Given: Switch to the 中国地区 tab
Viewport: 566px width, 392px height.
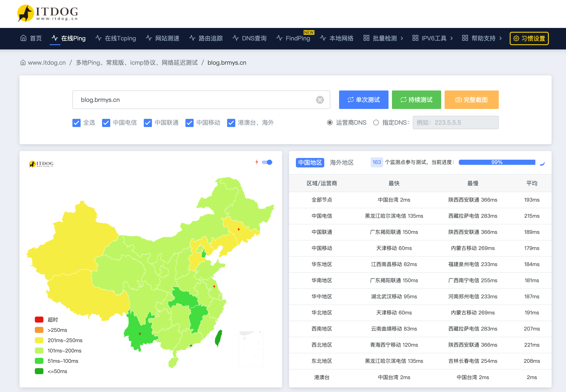Looking at the screenshot, I should (310, 163).
